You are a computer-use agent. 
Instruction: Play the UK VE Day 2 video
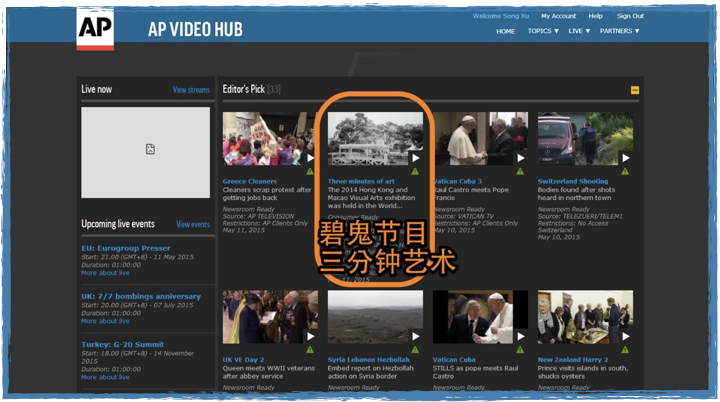(310, 336)
